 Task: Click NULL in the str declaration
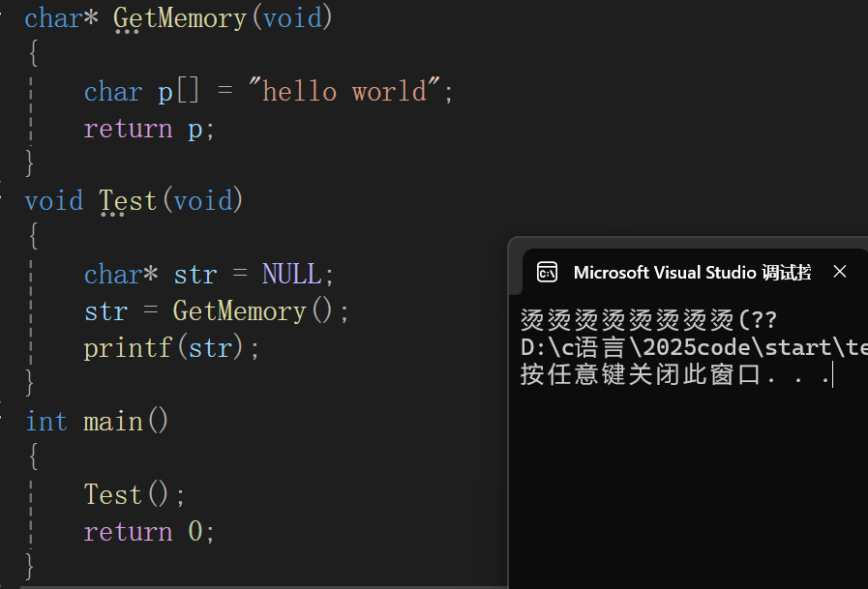click(291, 275)
